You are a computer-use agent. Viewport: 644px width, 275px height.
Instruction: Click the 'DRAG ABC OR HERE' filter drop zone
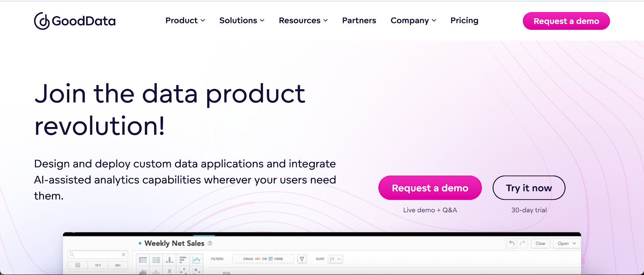coord(263,259)
